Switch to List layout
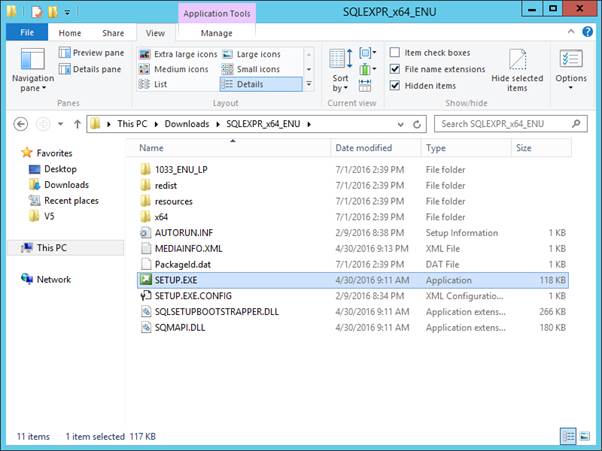 coord(153,84)
